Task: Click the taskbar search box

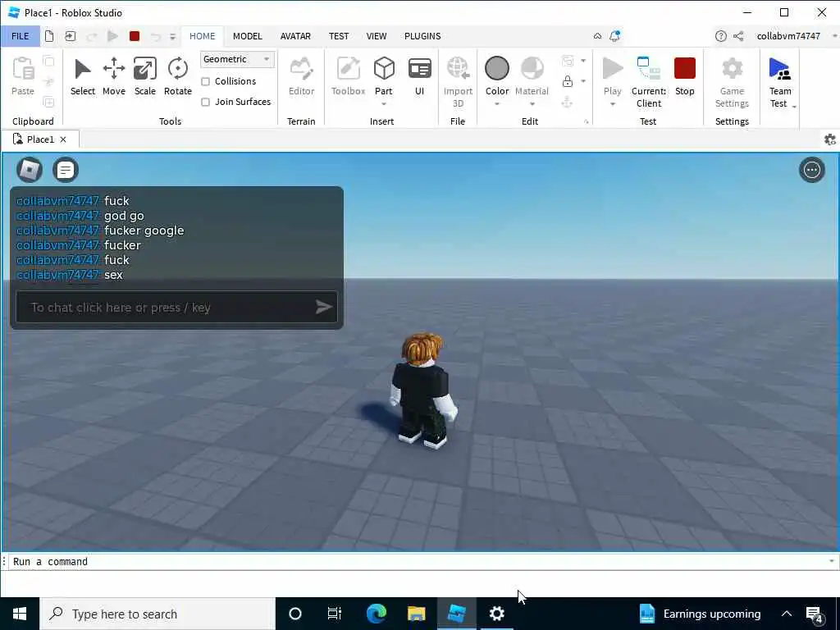Action: click(x=157, y=614)
